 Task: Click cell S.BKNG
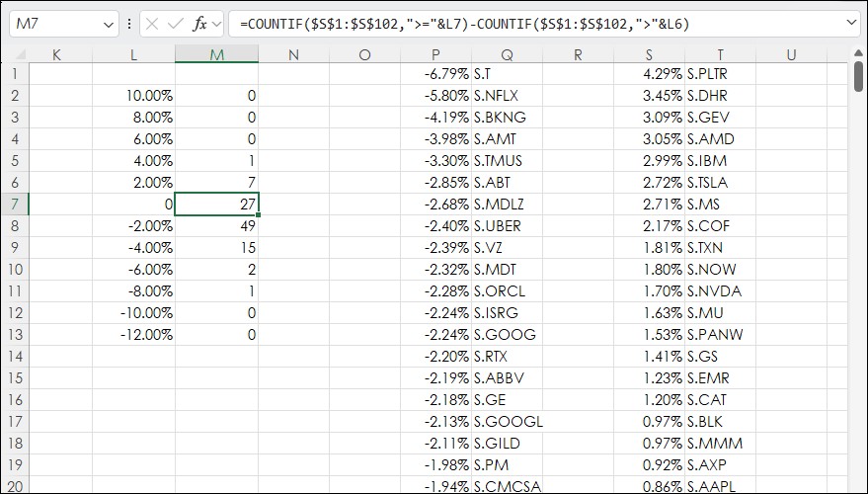[507, 118]
